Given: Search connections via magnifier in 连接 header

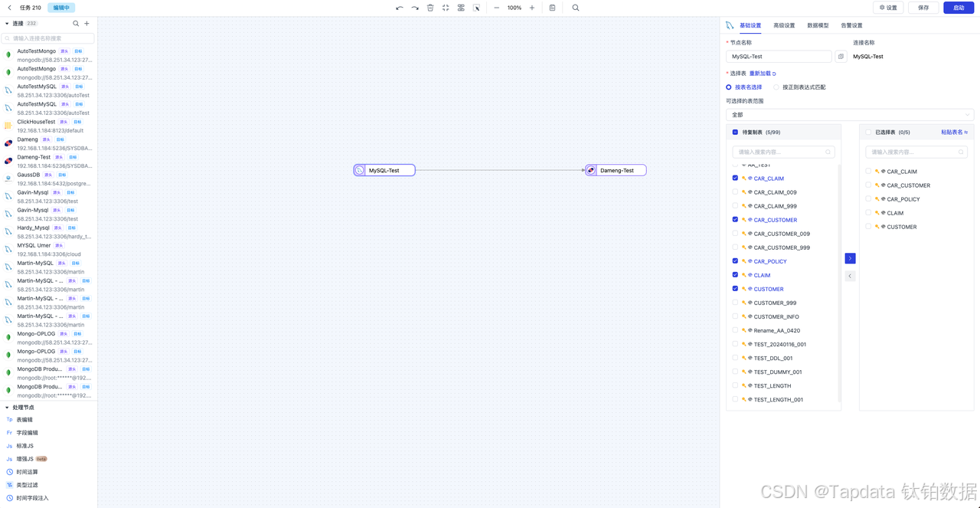Looking at the screenshot, I should [76, 24].
